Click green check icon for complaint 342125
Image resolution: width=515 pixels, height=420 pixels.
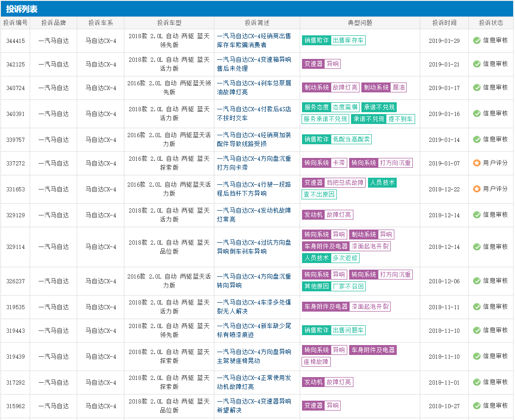[x=476, y=64]
